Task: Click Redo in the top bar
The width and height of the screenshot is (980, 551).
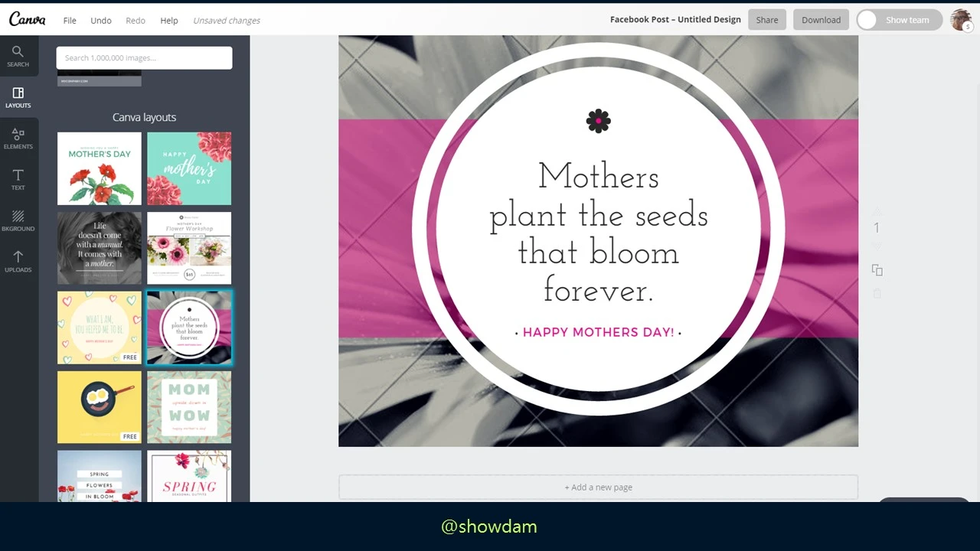Action: [x=136, y=21]
